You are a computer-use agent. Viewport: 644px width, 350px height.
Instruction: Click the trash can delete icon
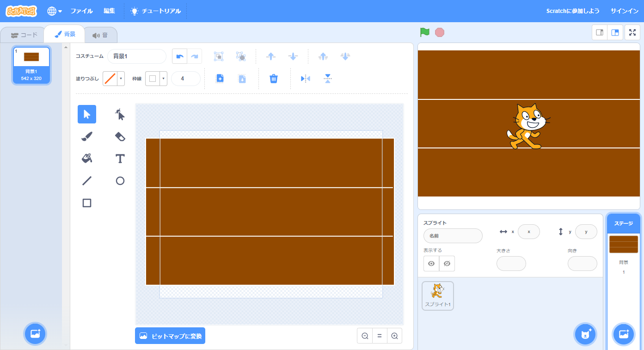click(274, 79)
